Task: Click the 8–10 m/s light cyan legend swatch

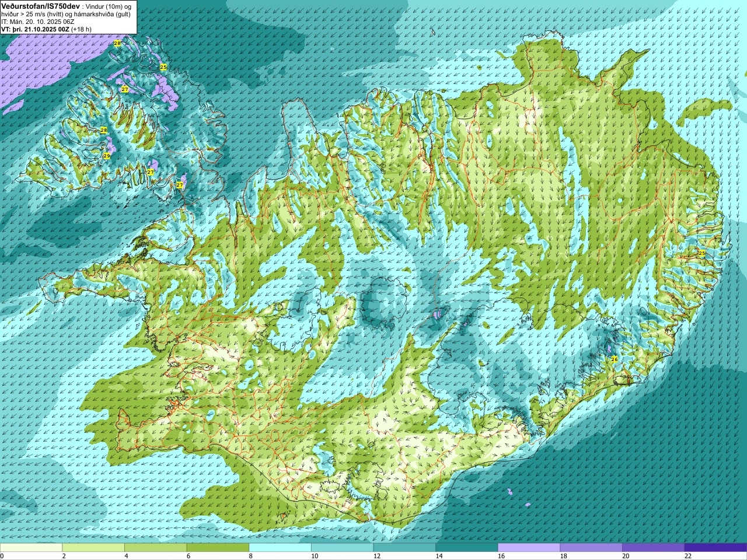Action: pos(280,548)
